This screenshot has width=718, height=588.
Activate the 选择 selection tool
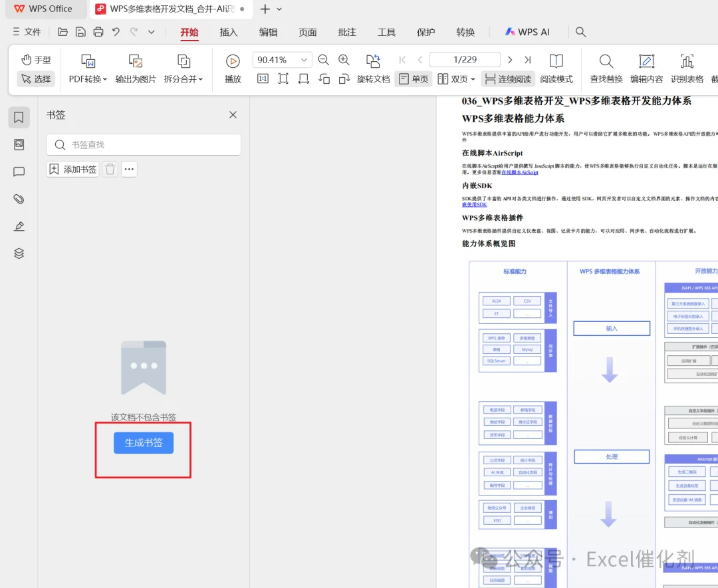(36, 79)
